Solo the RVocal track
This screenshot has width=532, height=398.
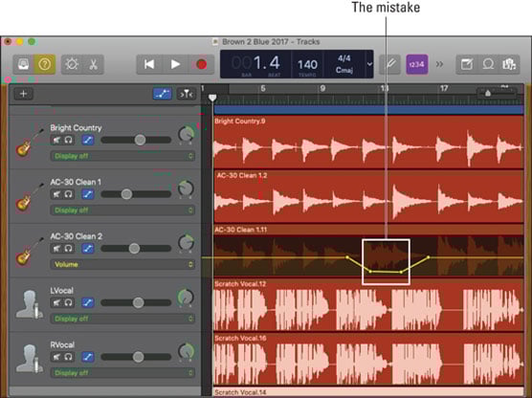(x=69, y=357)
